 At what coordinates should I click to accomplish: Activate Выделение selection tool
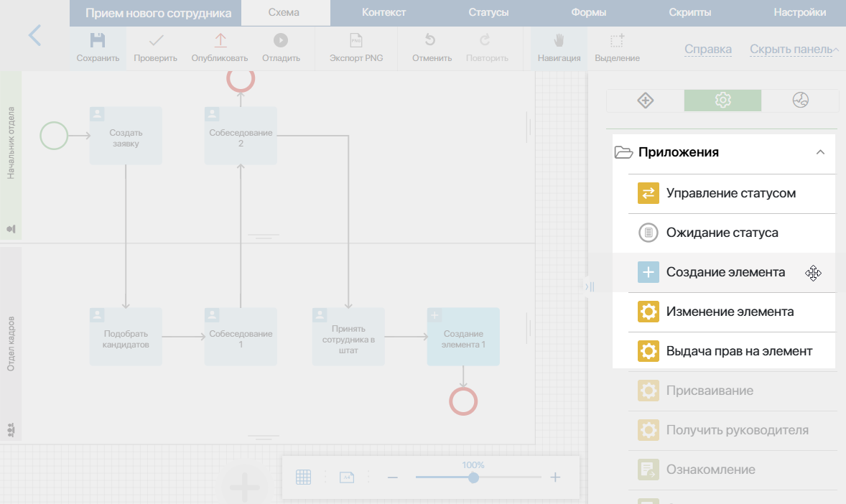point(617,47)
